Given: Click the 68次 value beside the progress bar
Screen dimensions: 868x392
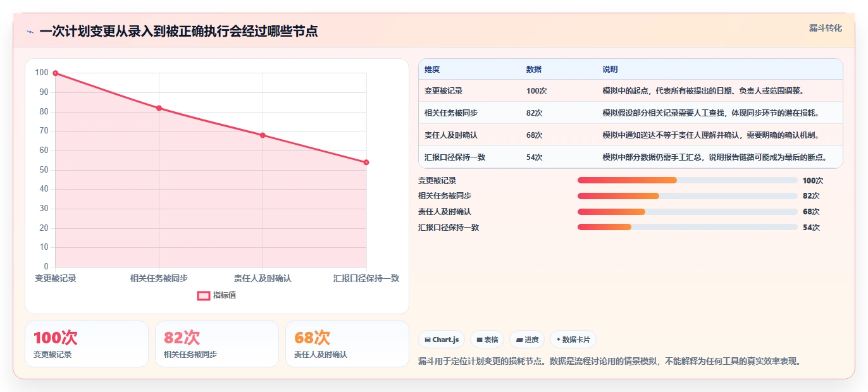Looking at the screenshot, I should point(811,212).
